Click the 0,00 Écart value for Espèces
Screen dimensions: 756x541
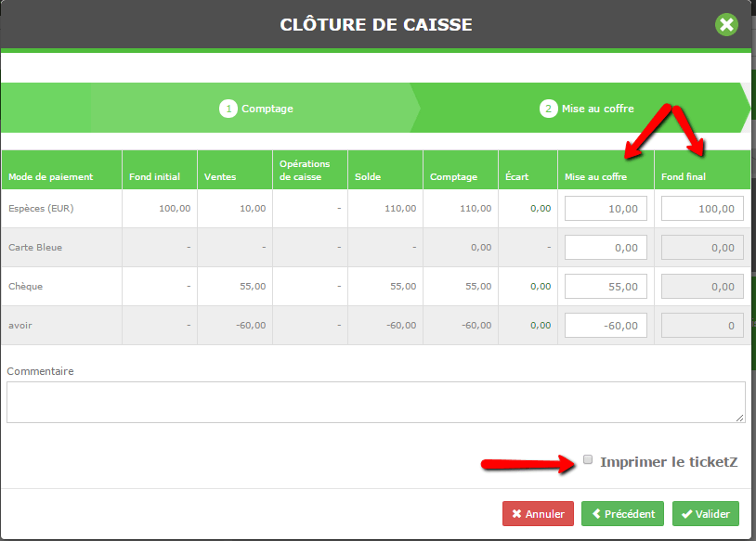541,209
